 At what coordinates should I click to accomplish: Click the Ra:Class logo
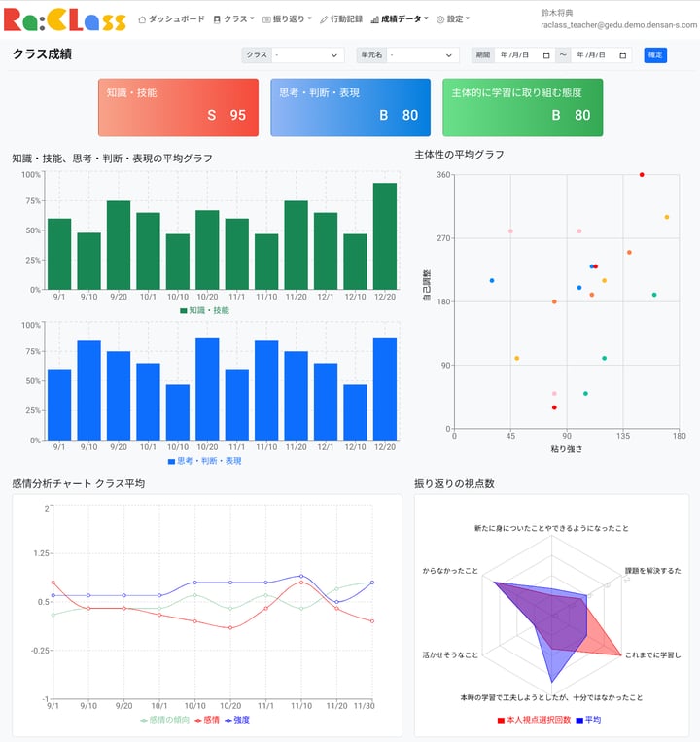(x=65, y=19)
